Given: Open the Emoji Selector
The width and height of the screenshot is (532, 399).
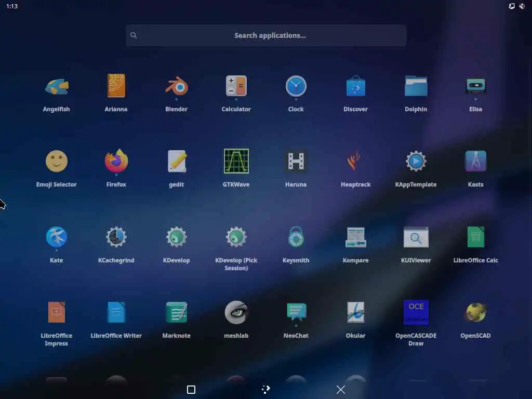Looking at the screenshot, I should 56,161.
